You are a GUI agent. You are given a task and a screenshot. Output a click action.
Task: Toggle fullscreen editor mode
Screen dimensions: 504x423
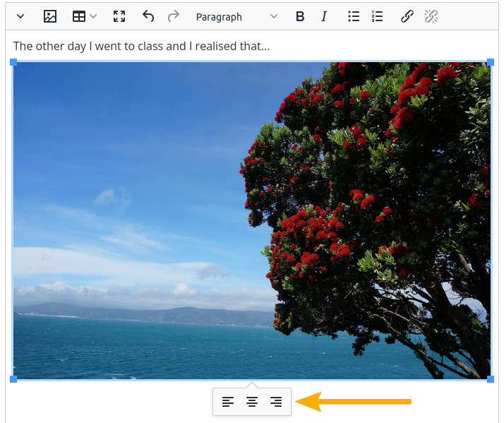coord(119,16)
